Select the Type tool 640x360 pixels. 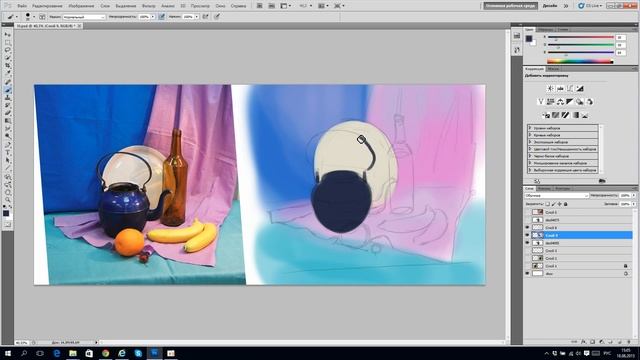pos(7,152)
